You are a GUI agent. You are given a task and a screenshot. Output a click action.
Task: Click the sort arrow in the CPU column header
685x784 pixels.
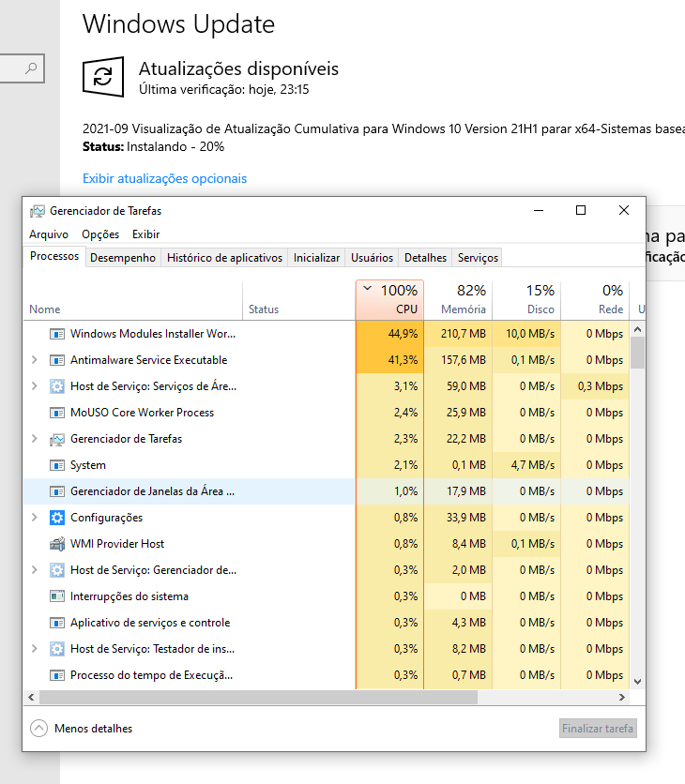tap(367, 288)
